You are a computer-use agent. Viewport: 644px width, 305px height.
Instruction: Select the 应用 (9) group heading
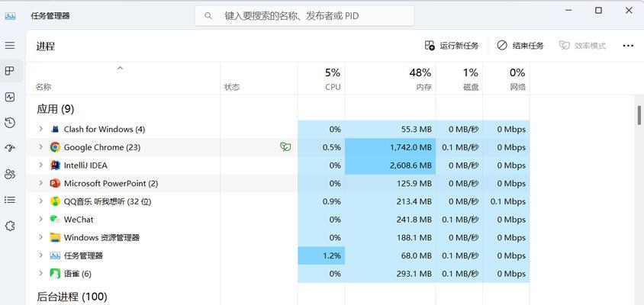pos(56,109)
